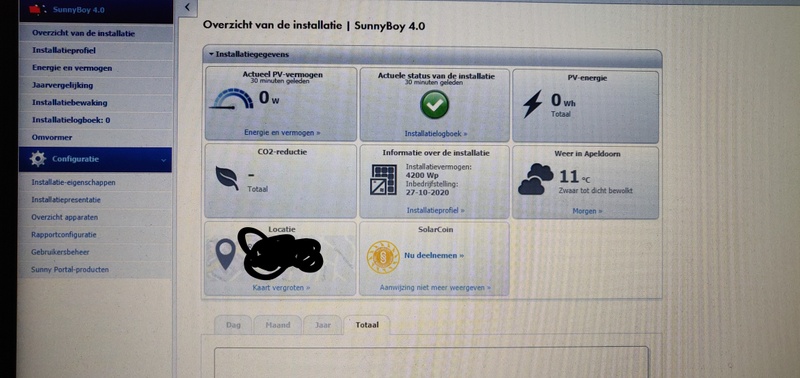Click the map pin Locatie icon
Image resolution: width=800 pixels, height=378 pixels.
coord(226,254)
